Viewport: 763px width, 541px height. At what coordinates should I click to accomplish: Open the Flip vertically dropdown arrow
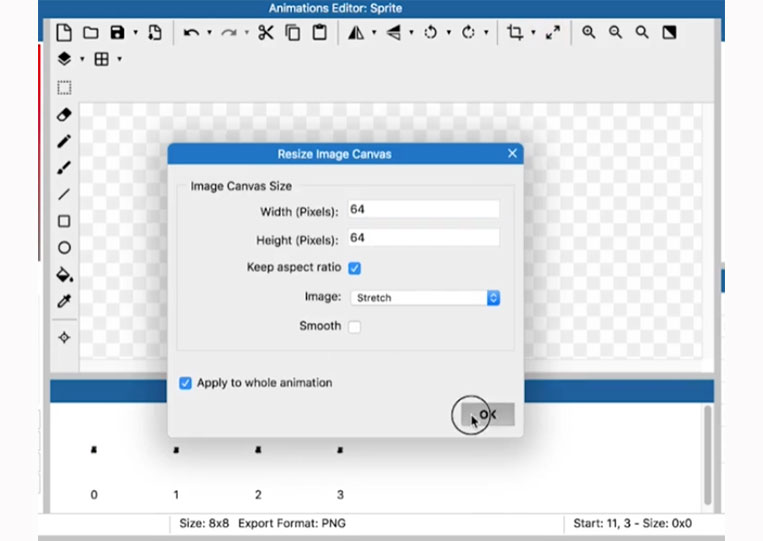412,33
